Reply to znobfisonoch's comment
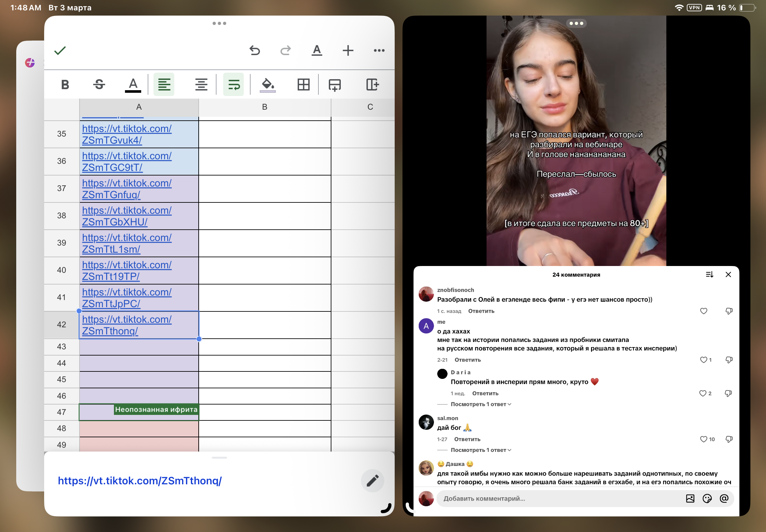 (x=481, y=311)
